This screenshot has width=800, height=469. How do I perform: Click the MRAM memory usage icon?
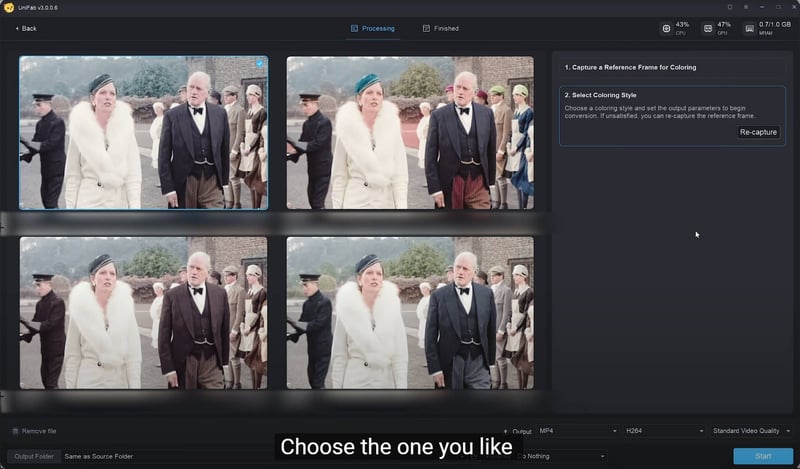[x=750, y=28]
